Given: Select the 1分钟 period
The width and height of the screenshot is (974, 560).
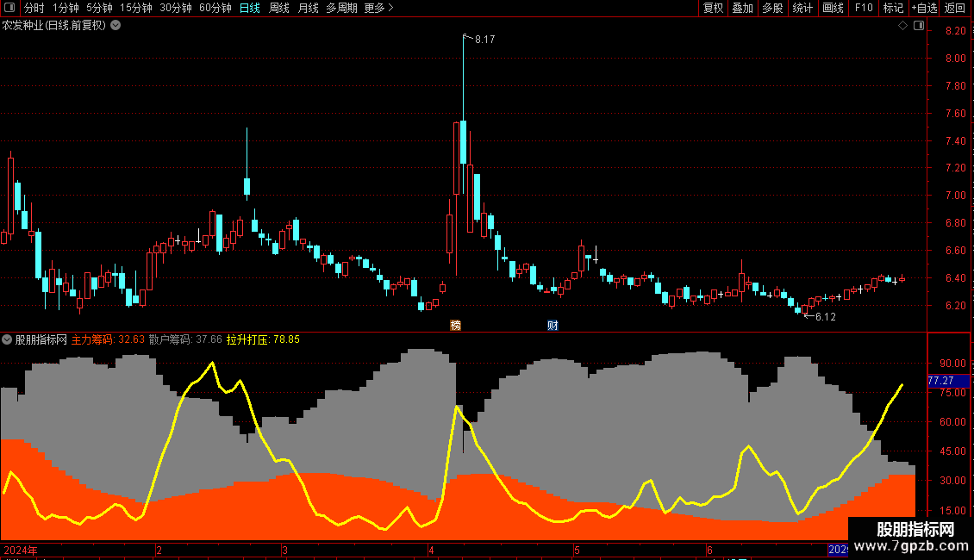Looking at the screenshot, I should (66, 8).
